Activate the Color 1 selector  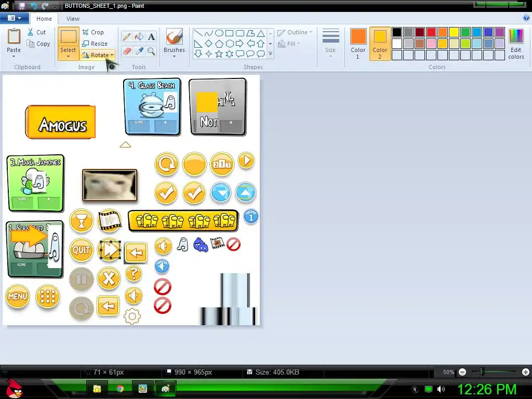358,44
